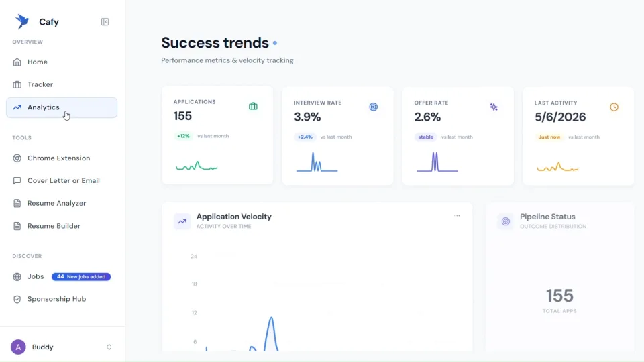Viewport: 644px width, 362px height.
Task: Click the Tracker briefcase icon
Action: click(17, 84)
